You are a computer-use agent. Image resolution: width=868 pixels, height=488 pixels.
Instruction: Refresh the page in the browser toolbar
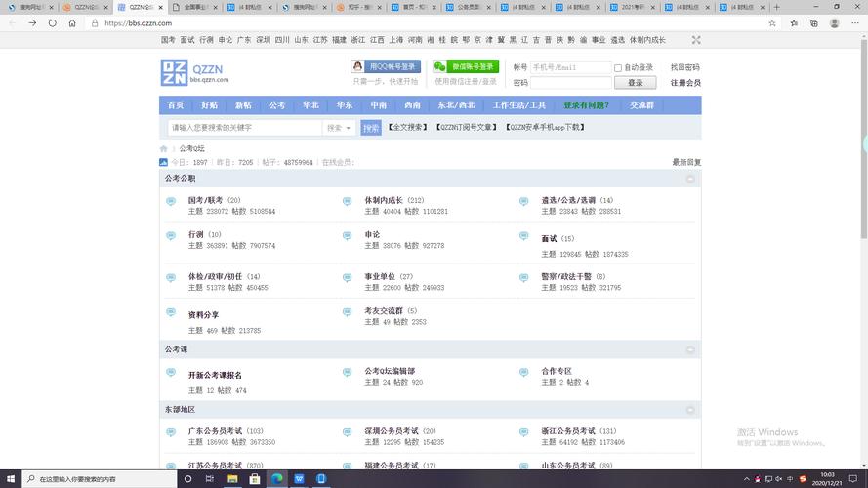click(x=52, y=23)
